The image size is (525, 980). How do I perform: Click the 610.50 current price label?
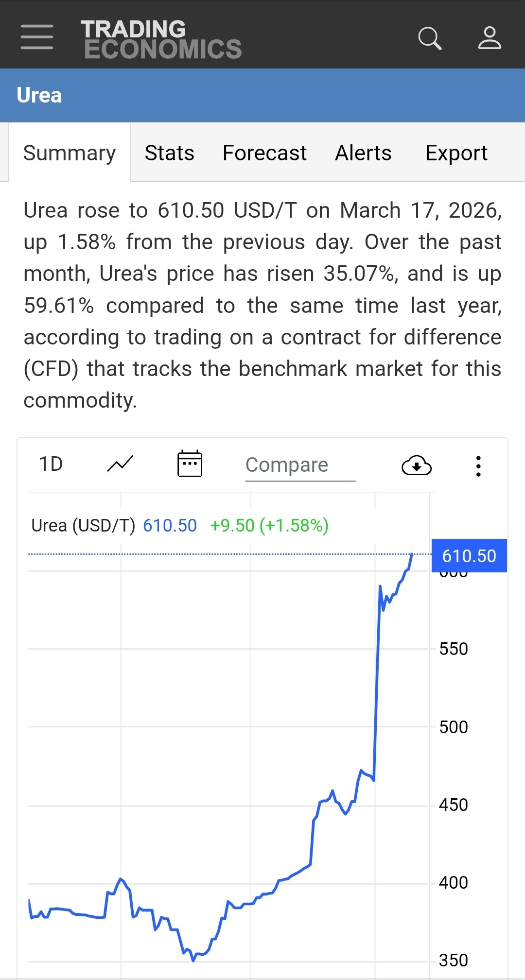click(x=469, y=556)
